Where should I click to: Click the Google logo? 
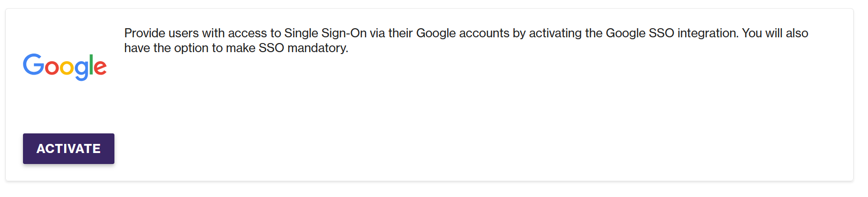pyautogui.click(x=65, y=66)
